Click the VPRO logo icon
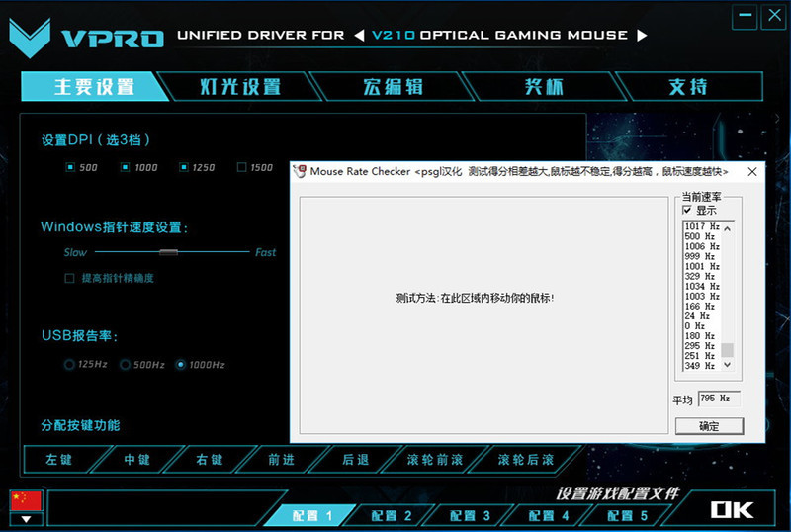 (30, 39)
